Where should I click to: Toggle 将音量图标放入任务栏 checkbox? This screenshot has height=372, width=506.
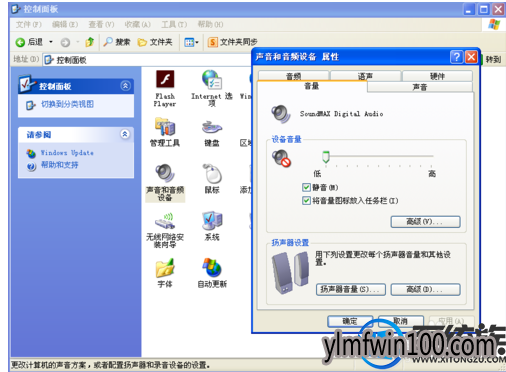click(x=306, y=201)
